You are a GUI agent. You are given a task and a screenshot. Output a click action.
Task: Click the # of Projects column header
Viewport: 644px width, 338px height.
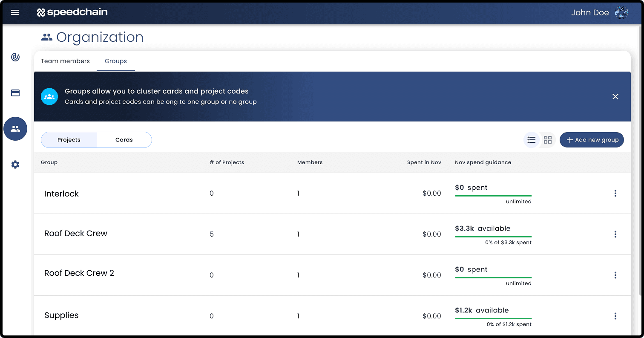point(227,162)
